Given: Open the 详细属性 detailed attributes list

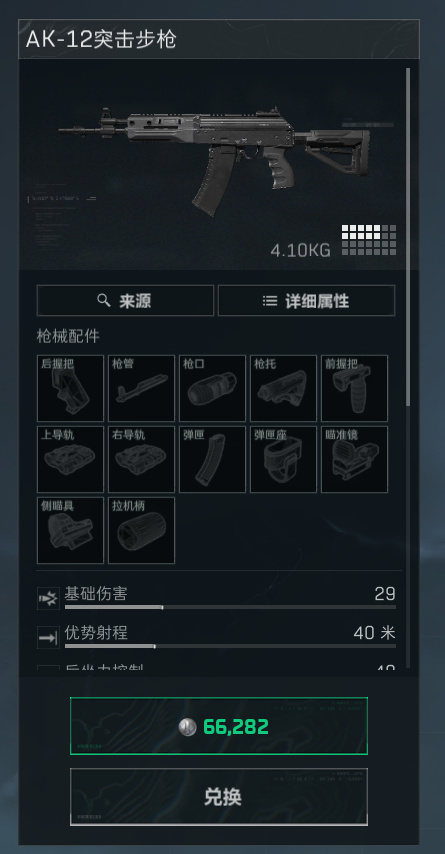Looking at the screenshot, I should 307,301.
